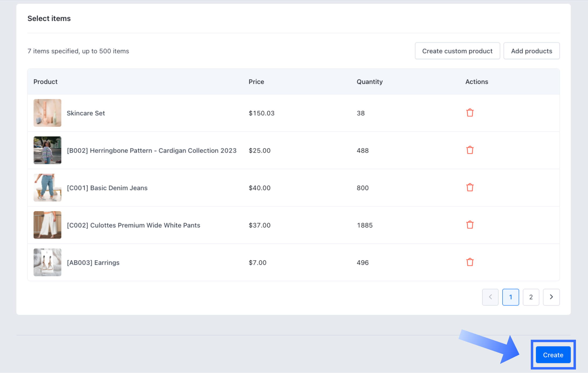The image size is (588, 373).
Task: Click Culottes white pants image
Action: point(47,225)
